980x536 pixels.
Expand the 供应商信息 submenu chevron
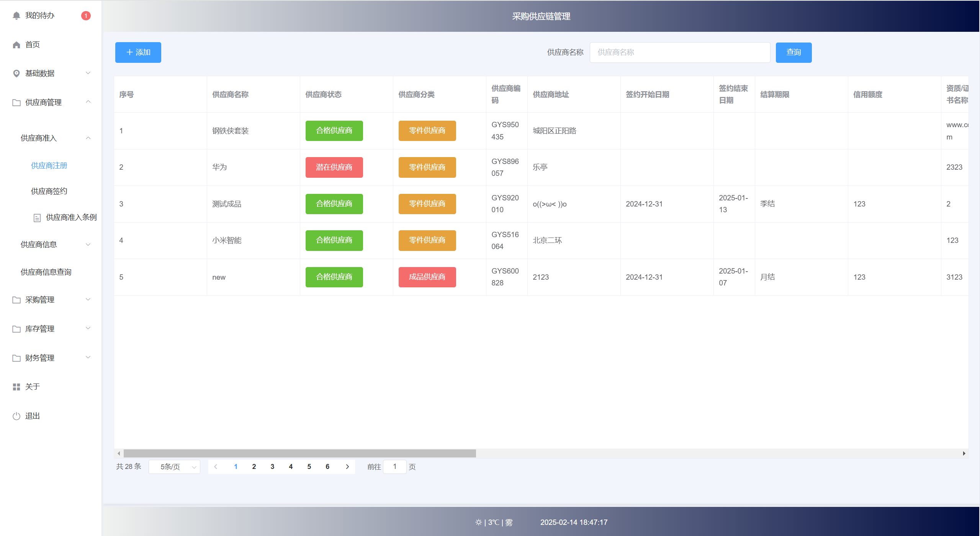pos(88,244)
